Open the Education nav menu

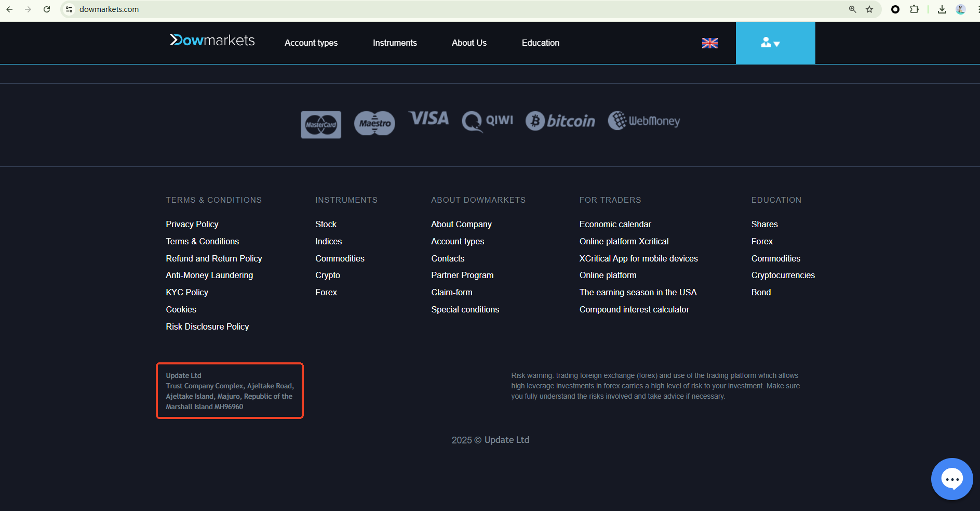tap(540, 43)
